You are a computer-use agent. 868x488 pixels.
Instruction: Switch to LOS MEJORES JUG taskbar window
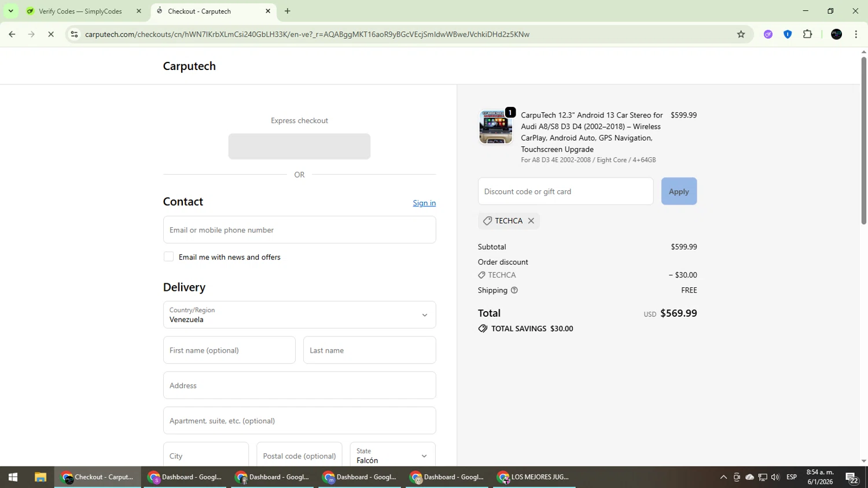535,477
